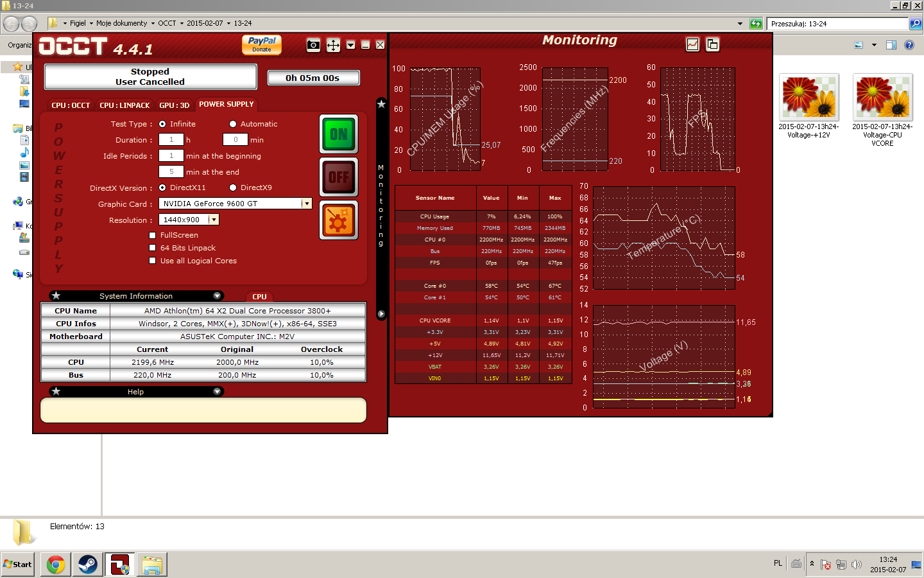
Task: Open the Windows Start menu
Action: pos(17,565)
